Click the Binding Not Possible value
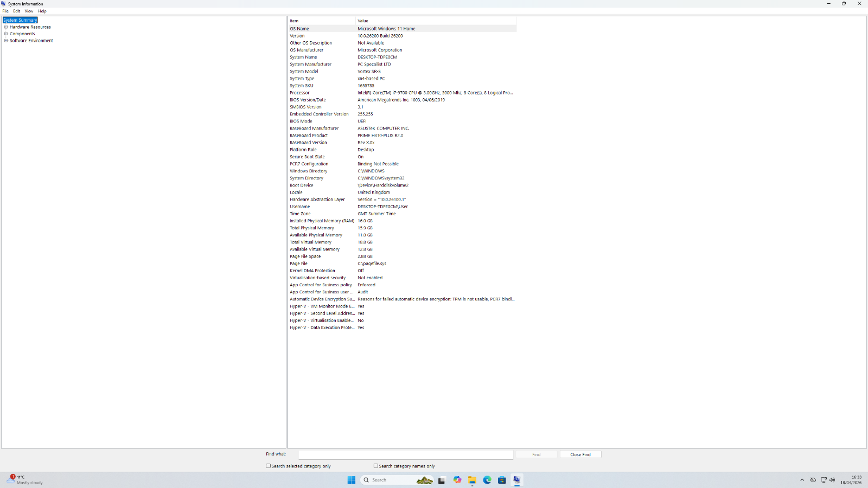Image resolution: width=868 pixels, height=488 pixels. click(378, 164)
